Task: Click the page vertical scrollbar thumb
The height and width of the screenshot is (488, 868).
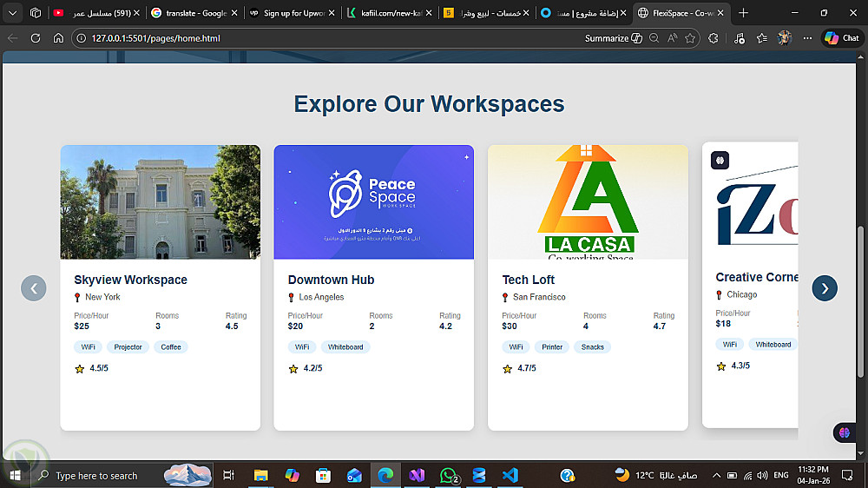Action: 860,302
